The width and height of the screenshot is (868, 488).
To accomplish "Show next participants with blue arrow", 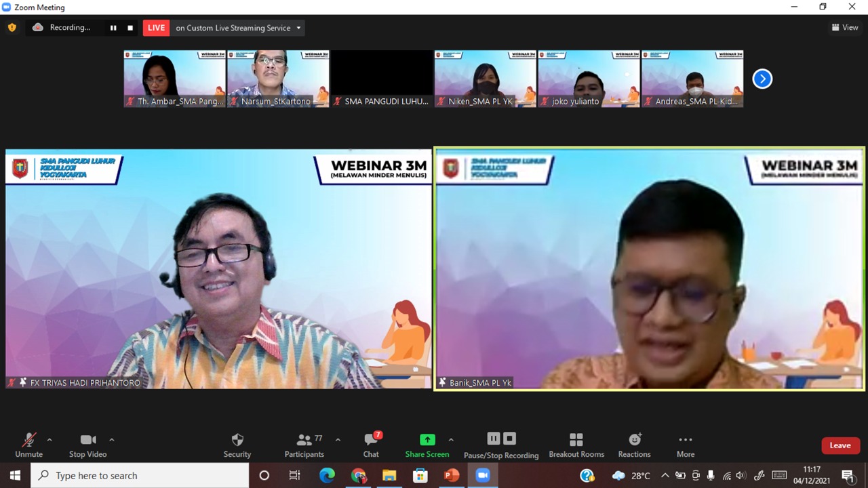I will pos(762,79).
